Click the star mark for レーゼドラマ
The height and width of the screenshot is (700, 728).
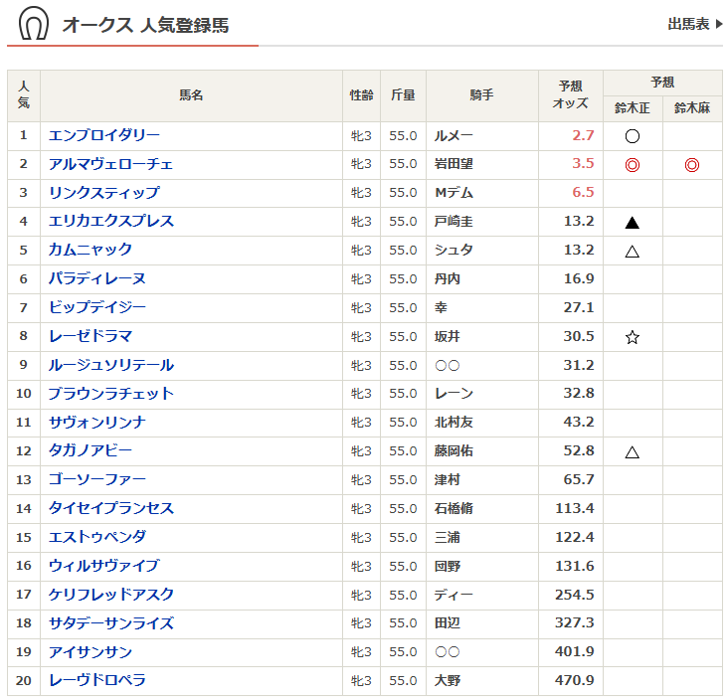633,337
